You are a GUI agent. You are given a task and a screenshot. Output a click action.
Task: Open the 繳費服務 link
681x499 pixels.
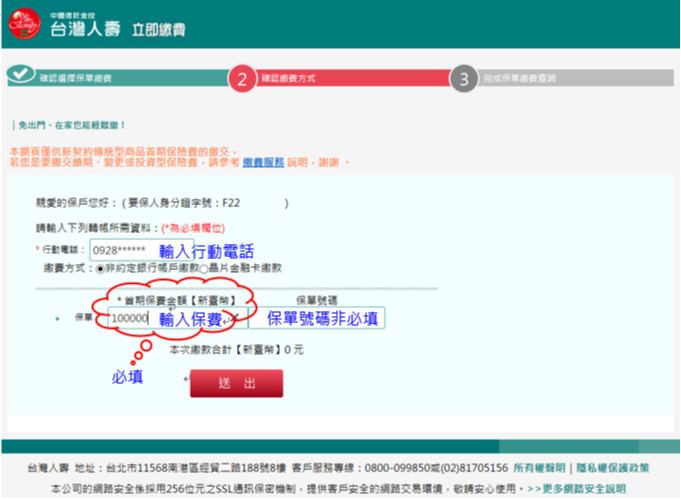click(263, 162)
